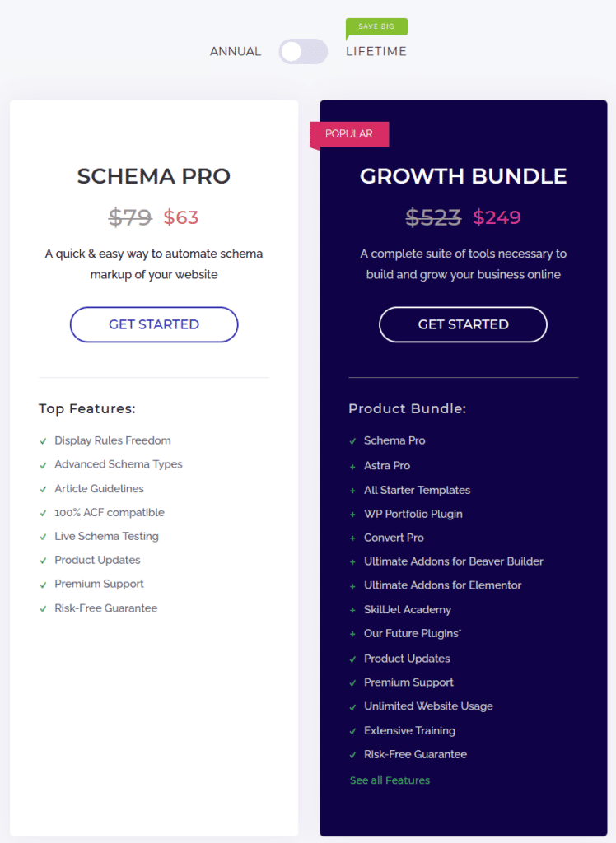Viewport: 616px width, 843px height.
Task: Click the checkmark next to Live Schema Testing
Action: (x=42, y=536)
